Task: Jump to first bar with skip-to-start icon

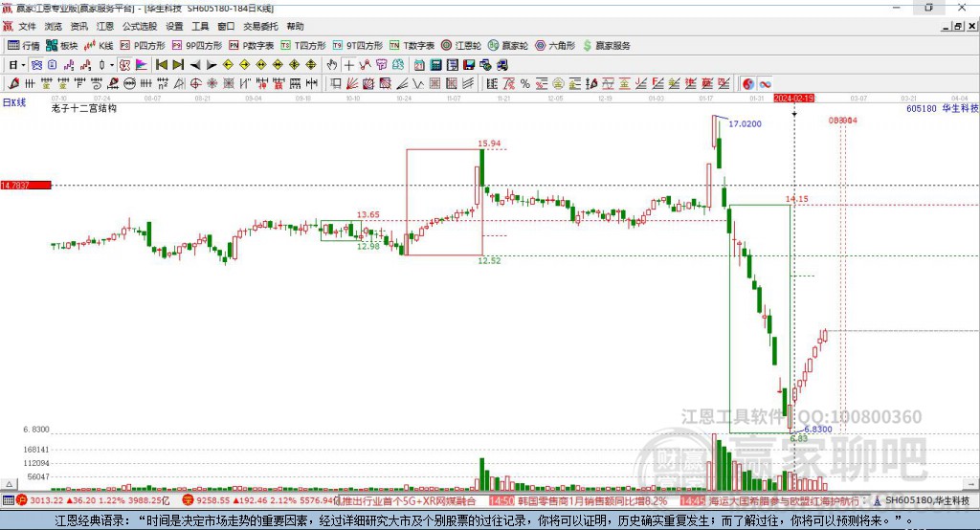Action: coord(161,65)
